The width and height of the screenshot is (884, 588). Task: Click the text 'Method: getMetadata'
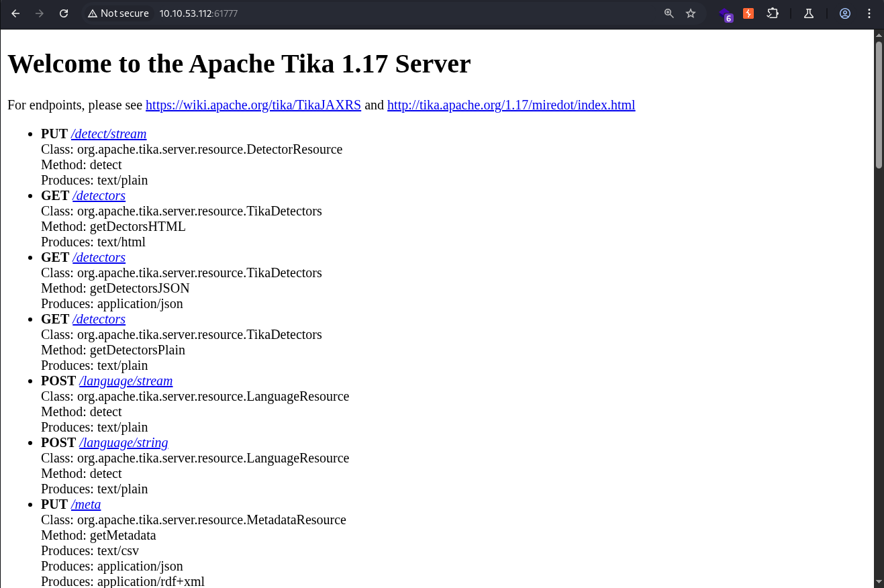pyautogui.click(x=99, y=535)
